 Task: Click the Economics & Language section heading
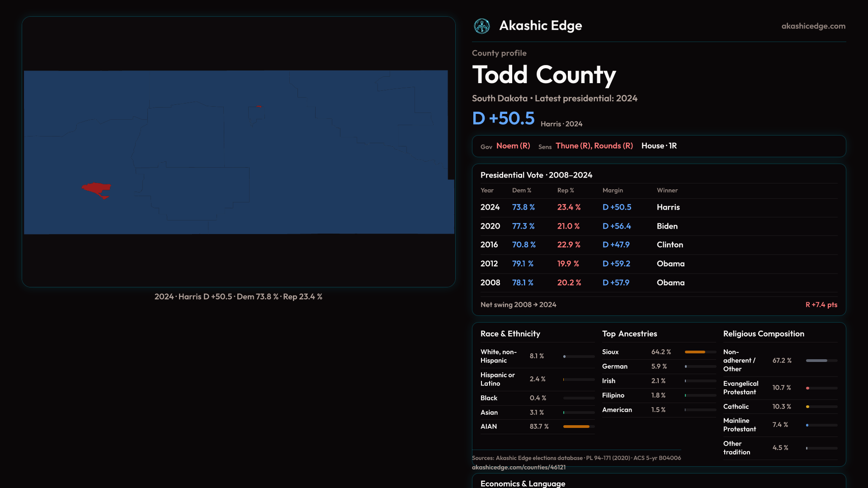click(523, 483)
